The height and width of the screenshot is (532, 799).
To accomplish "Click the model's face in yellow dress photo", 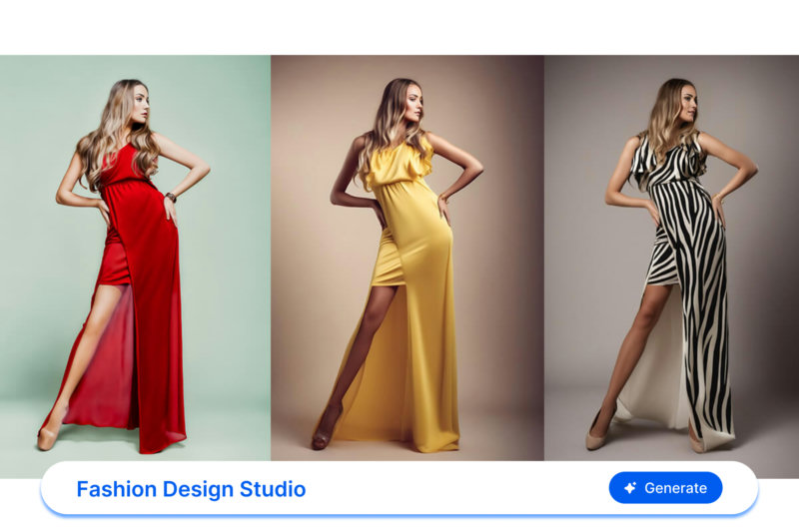I will (x=407, y=101).
